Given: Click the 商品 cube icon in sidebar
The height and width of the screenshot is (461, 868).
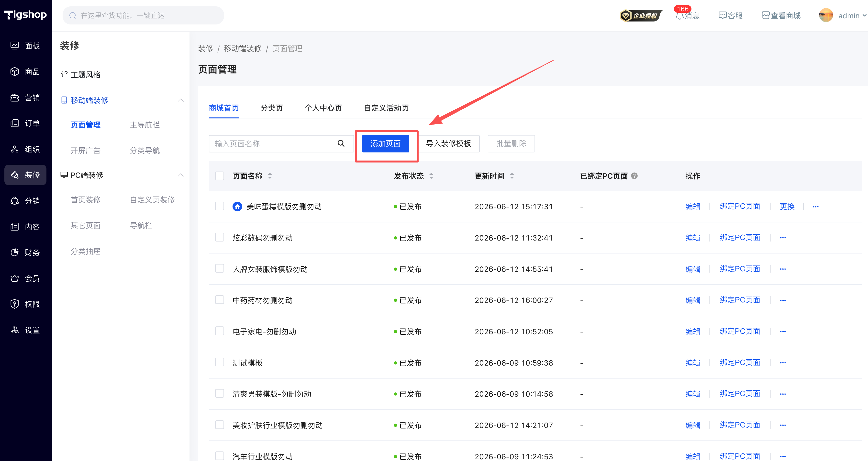Looking at the screenshot, I should click(14, 71).
